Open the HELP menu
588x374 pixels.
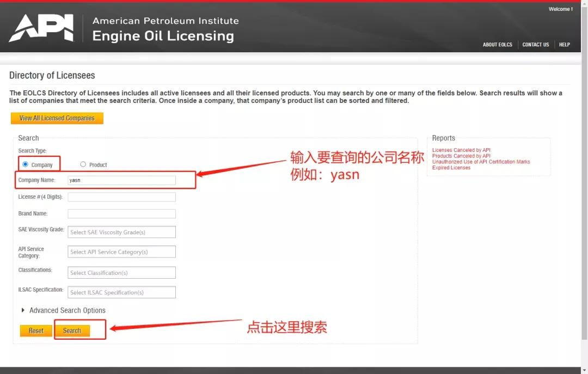(565, 45)
